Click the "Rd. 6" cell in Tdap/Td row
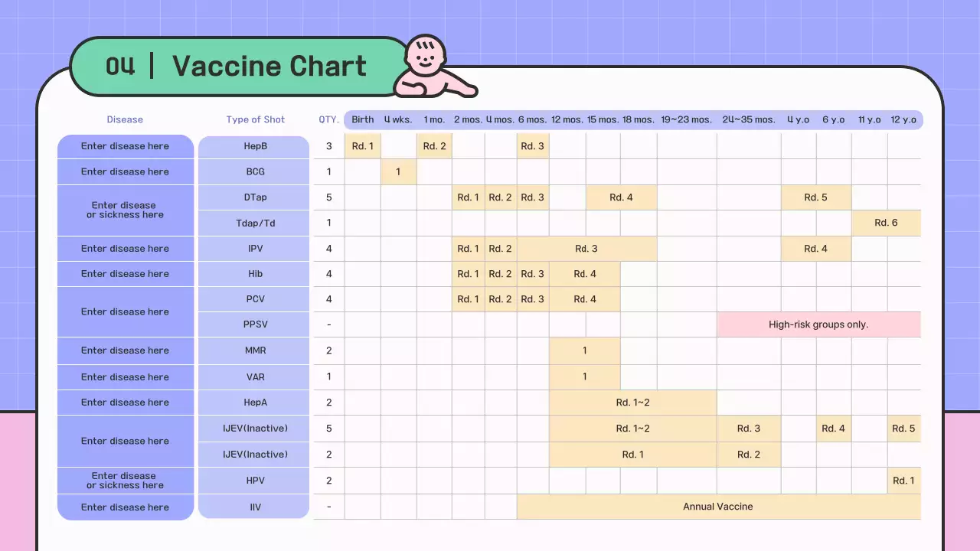The width and height of the screenshot is (980, 551). (886, 223)
